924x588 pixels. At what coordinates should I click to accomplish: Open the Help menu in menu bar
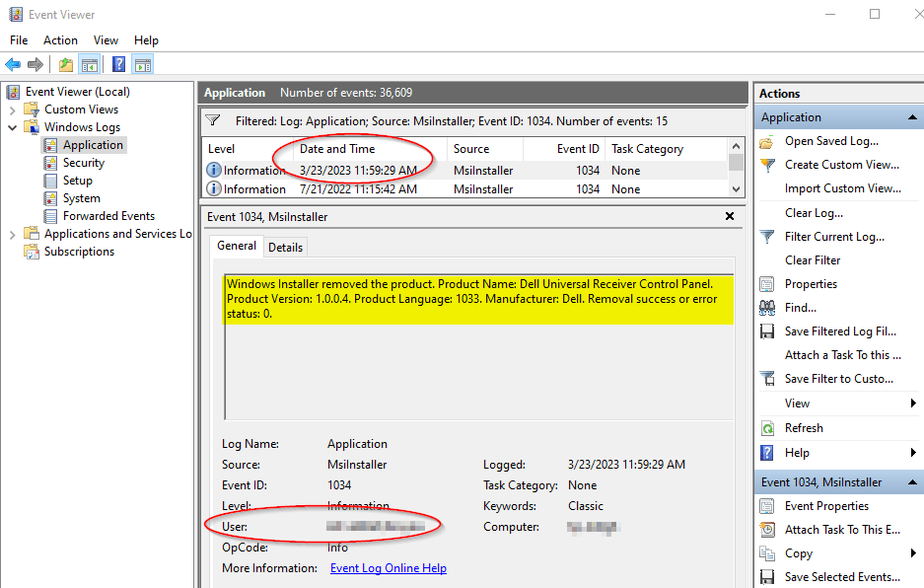click(146, 40)
